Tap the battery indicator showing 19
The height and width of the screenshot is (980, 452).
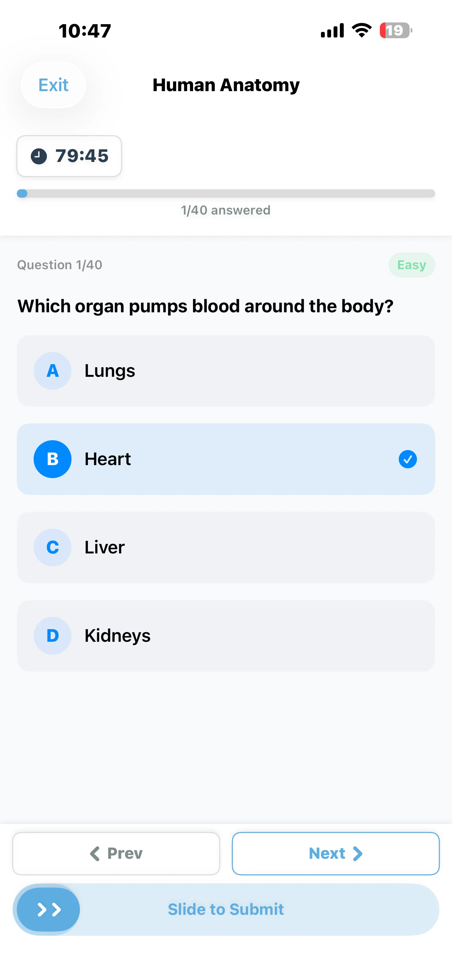395,30
